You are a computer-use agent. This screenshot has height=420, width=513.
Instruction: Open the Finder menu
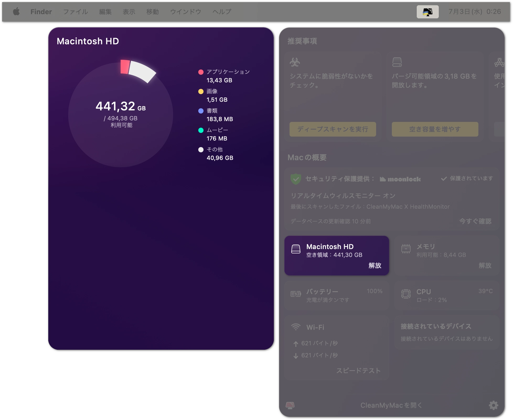41,12
